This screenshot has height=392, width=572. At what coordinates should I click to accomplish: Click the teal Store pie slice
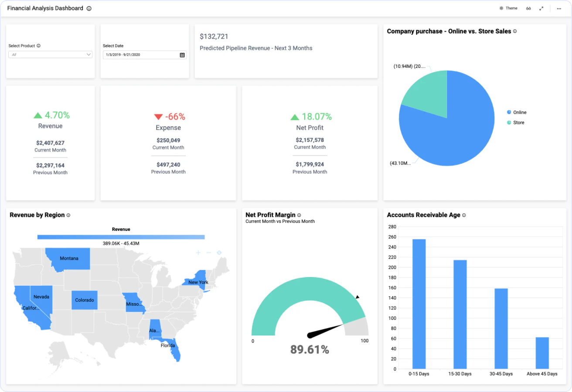point(429,96)
